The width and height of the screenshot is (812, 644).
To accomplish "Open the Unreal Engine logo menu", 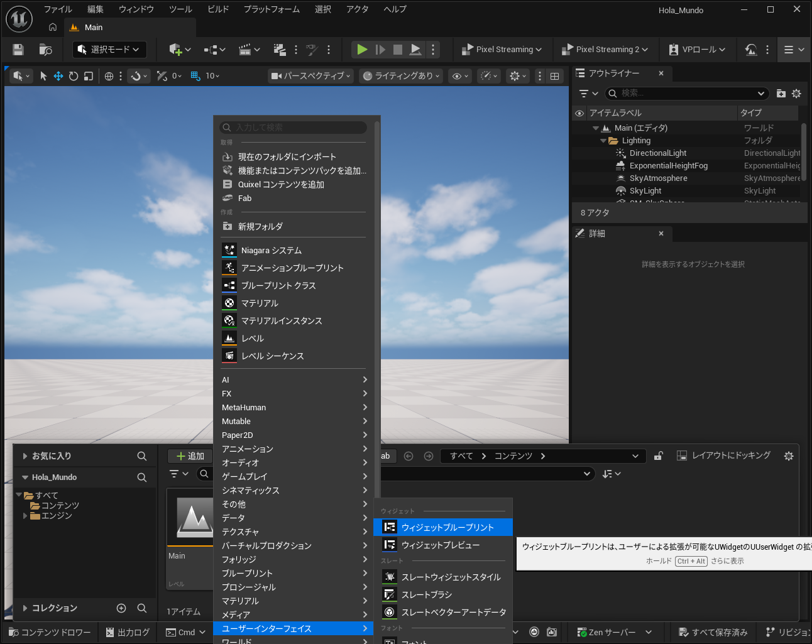I will click(19, 19).
